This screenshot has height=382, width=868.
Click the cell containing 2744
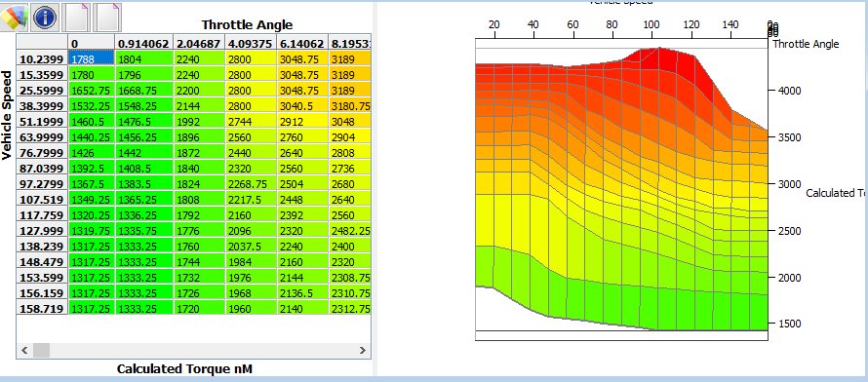click(x=251, y=121)
